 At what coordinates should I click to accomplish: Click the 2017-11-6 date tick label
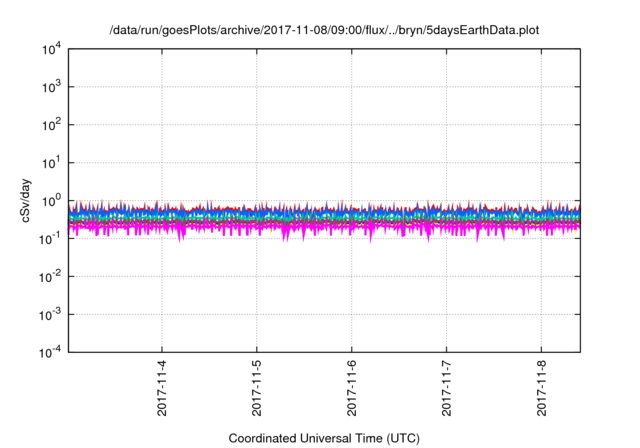click(x=351, y=388)
